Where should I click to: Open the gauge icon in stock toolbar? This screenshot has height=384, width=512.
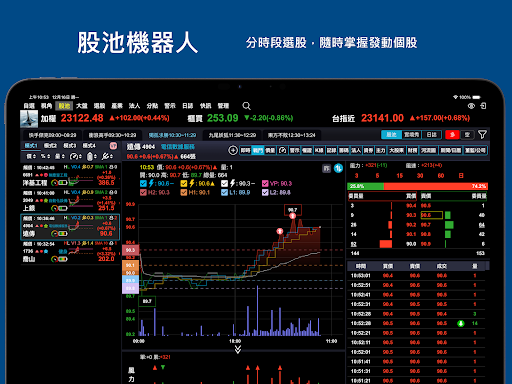282,150
